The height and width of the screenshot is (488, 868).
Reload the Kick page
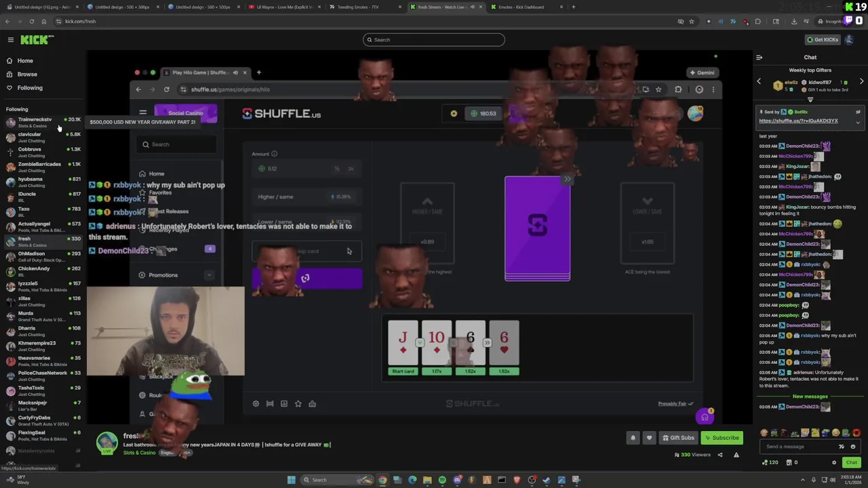point(32,21)
